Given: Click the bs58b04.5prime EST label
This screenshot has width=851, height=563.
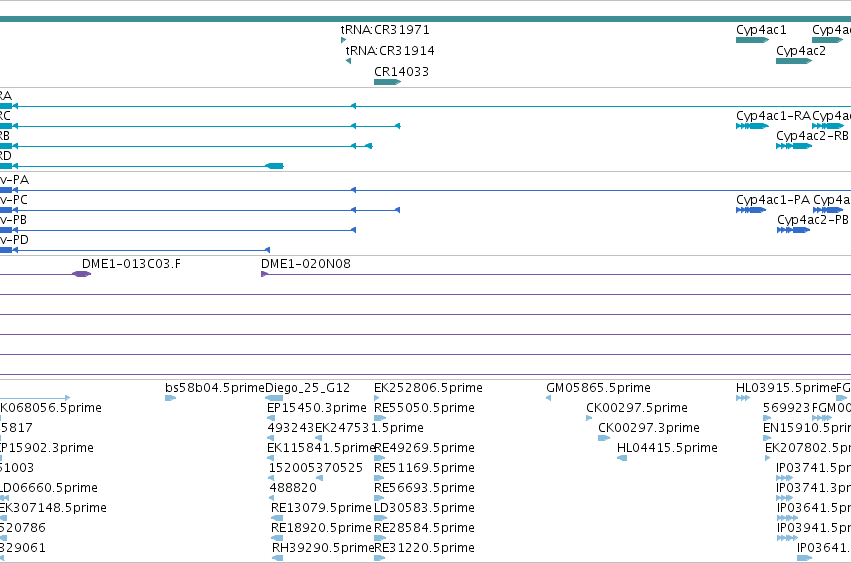Looking at the screenshot, I should [x=214, y=388].
